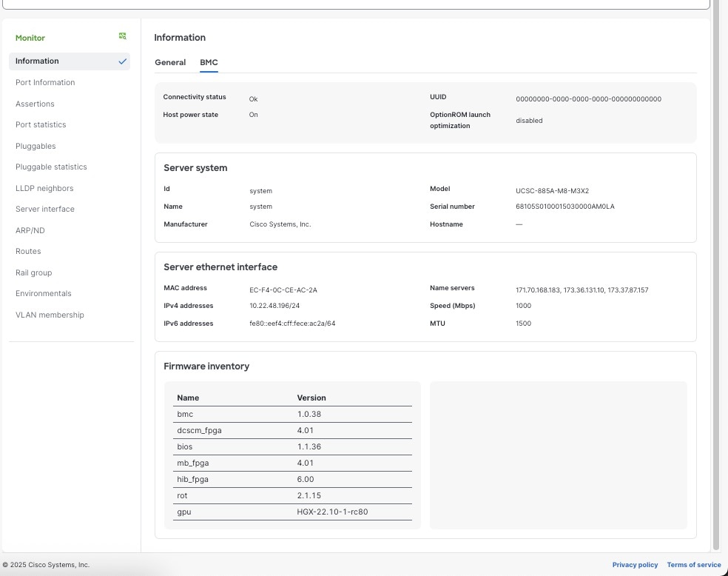Go to Assertions page

[35, 104]
